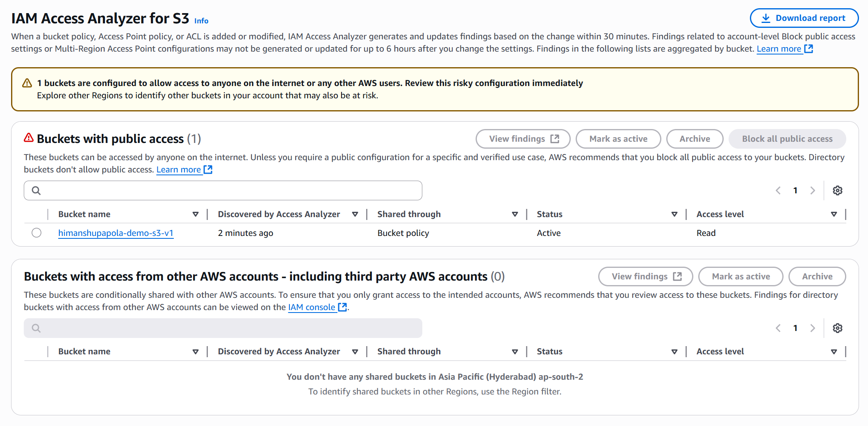Open the himanshupapola-demo-s3-v1 bucket link
The height and width of the screenshot is (426, 868).
pos(116,233)
